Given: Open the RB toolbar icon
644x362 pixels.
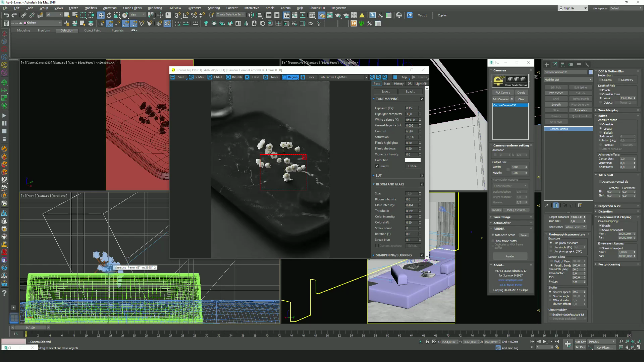Looking at the screenshot, I should tap(410, 15).
